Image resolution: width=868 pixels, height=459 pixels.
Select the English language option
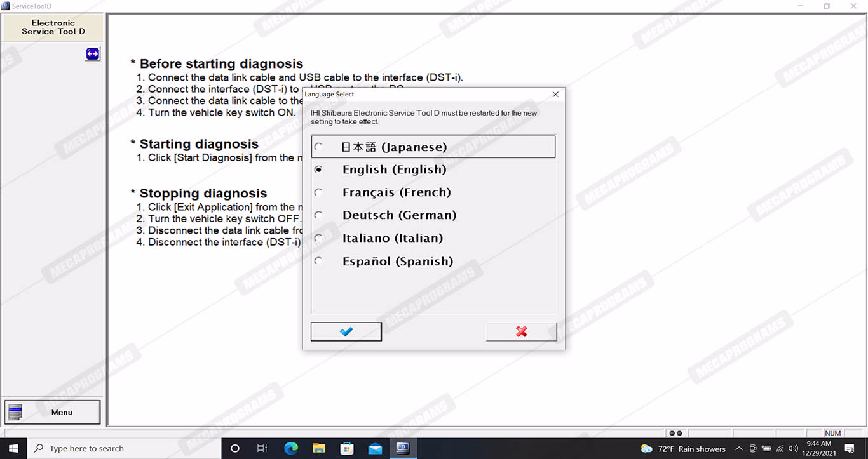(x=318, y=170)
